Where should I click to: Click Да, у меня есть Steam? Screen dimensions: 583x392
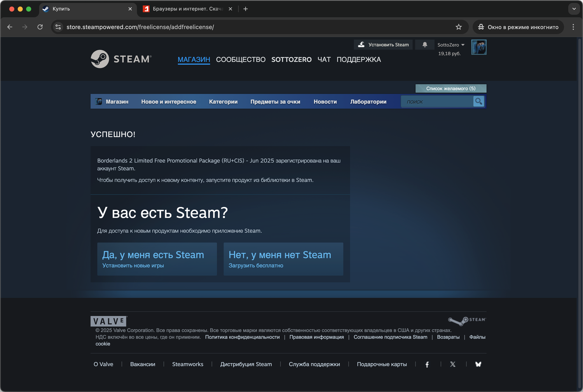157,259
